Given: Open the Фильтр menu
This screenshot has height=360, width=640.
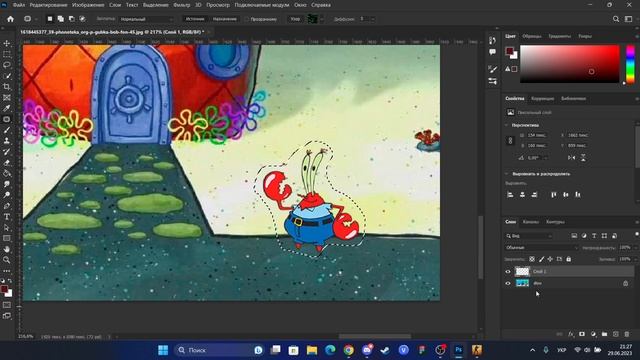Looking at the screenshot, I should (x=182, y=5).
